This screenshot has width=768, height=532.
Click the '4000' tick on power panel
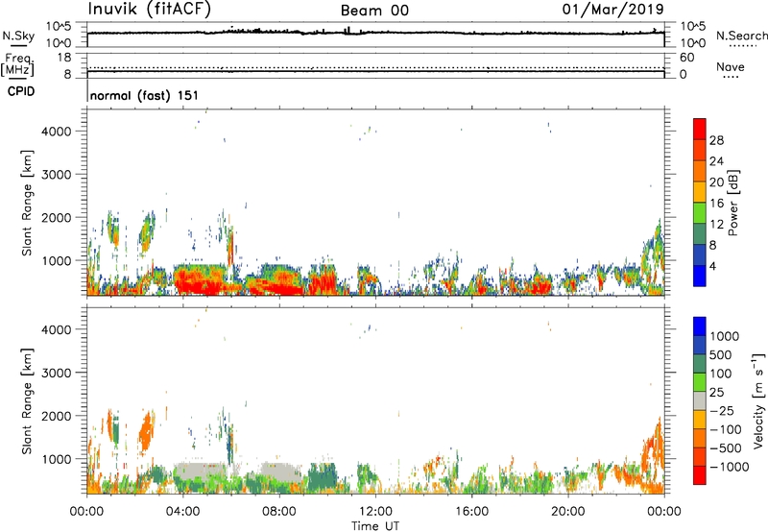tap(57, 132)
